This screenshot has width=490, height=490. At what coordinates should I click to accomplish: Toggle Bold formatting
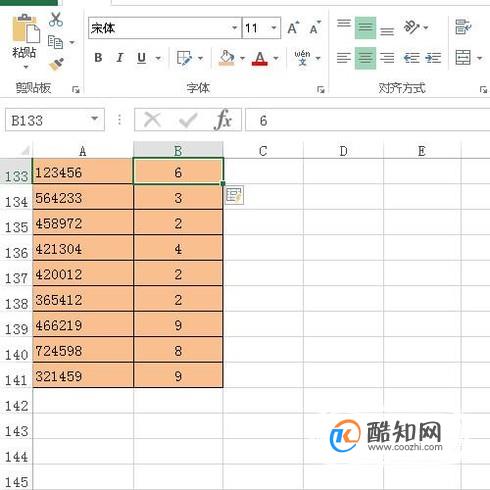point(98,58)
